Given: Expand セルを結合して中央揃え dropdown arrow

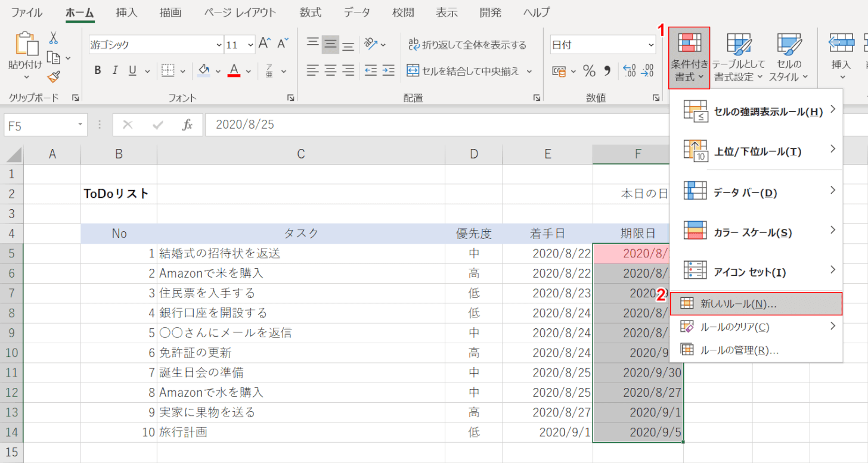Looking at the screenshot, I should (529, 72).
